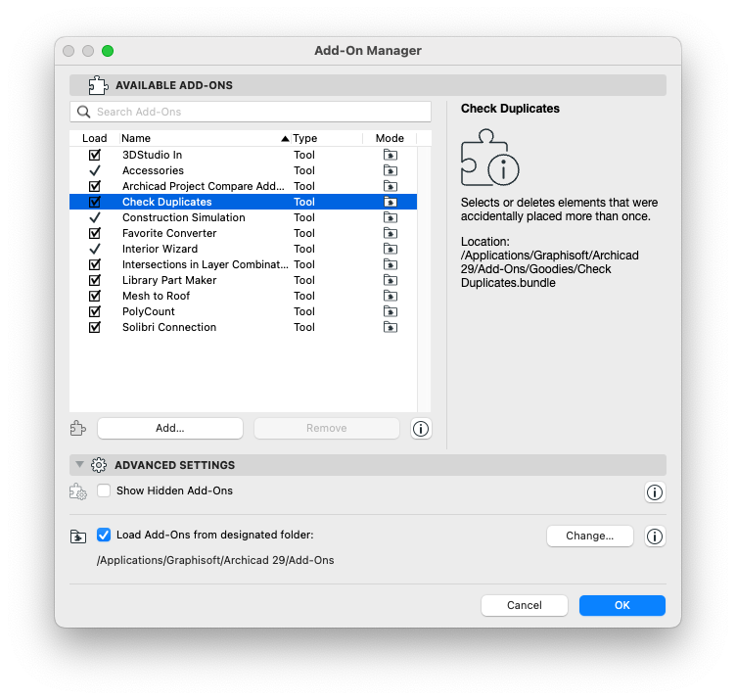Click the Check Duplicates large info puzzle icon

tap(489, 158)
